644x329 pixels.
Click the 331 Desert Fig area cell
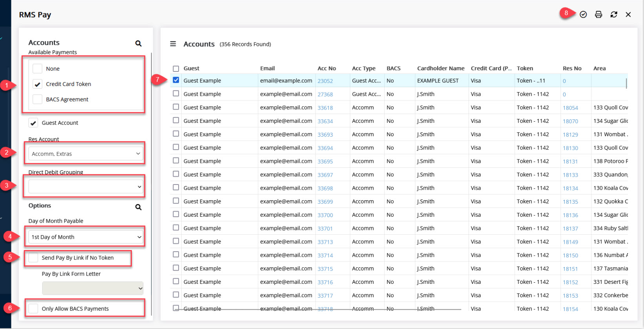point(610,281)
